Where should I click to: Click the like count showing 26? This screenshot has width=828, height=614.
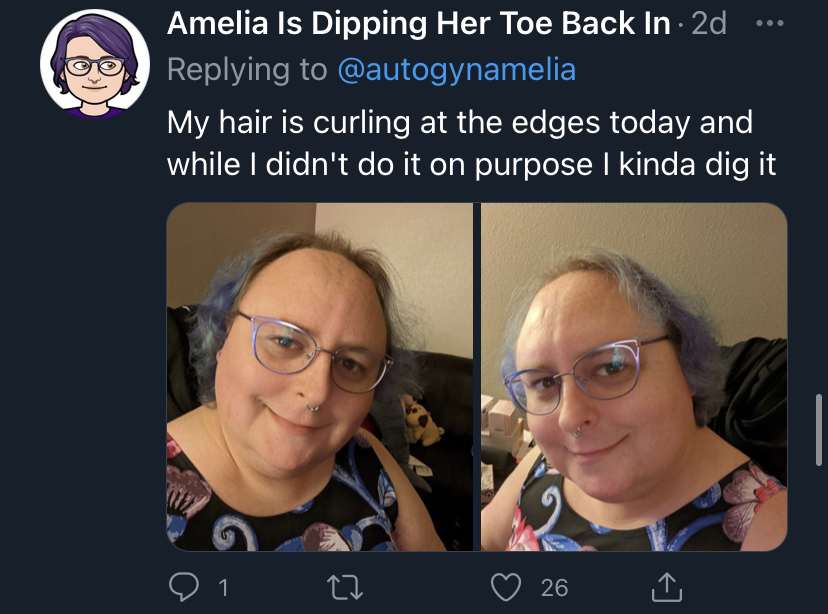(x=554, y=588)
